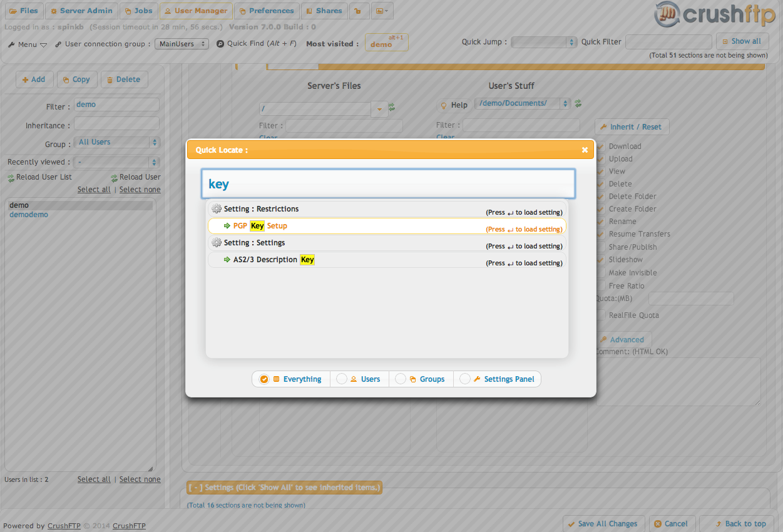Open the Group All Users dropdown
Image resolution: width=783 pixels, height=532 pixels.
point(117,142)
